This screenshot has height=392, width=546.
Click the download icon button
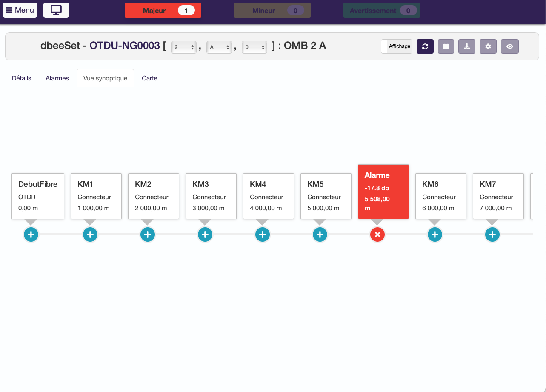click(x=466, y=46)
